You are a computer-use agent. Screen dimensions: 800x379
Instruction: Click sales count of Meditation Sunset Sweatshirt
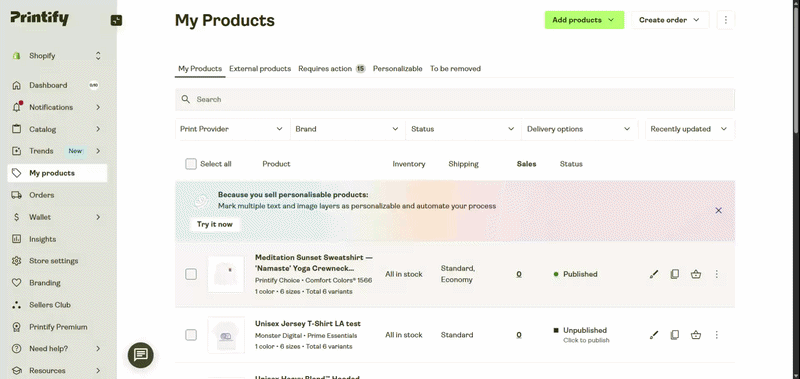[519, 274]
